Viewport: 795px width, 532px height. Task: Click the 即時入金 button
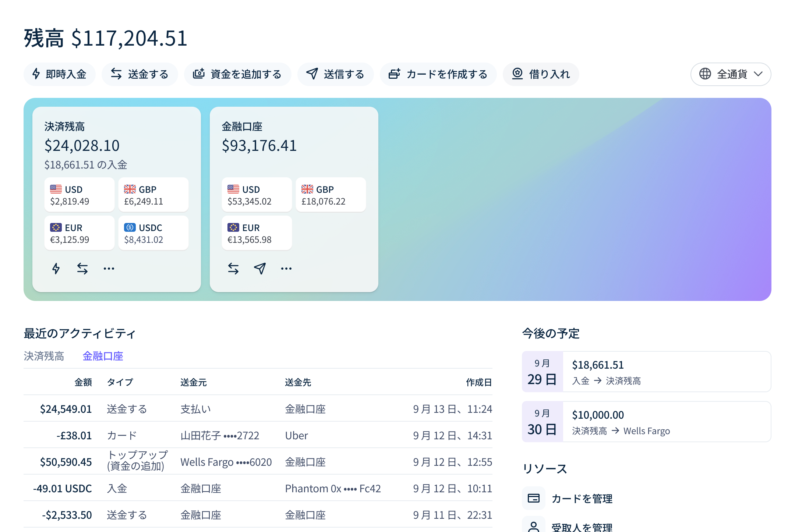pos(60,74)
